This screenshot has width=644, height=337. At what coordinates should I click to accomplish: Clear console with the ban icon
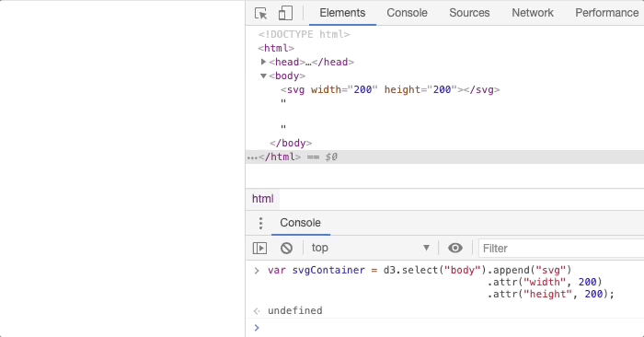[x=286, y=249]
